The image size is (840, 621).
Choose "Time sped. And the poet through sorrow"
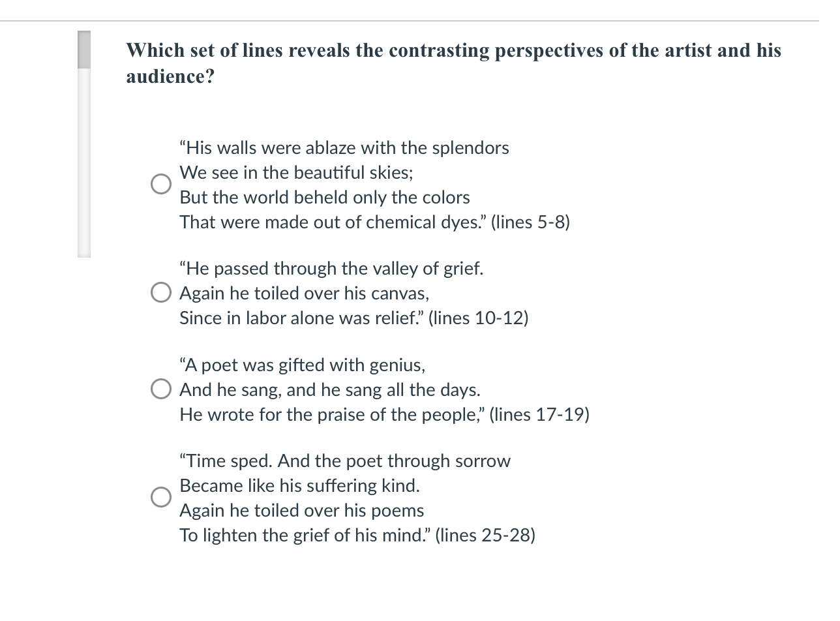[x=345, y=461]
